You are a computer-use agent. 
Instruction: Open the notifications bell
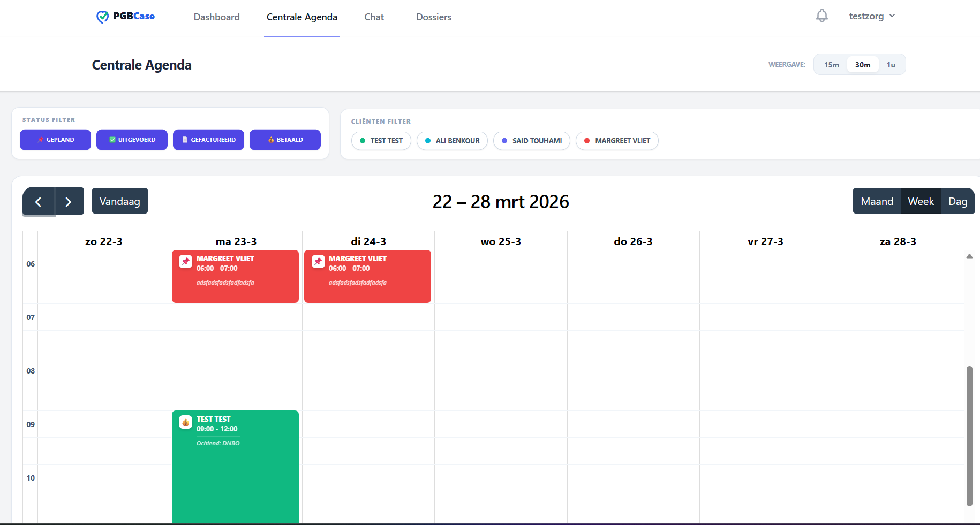[x=821, y=16]
